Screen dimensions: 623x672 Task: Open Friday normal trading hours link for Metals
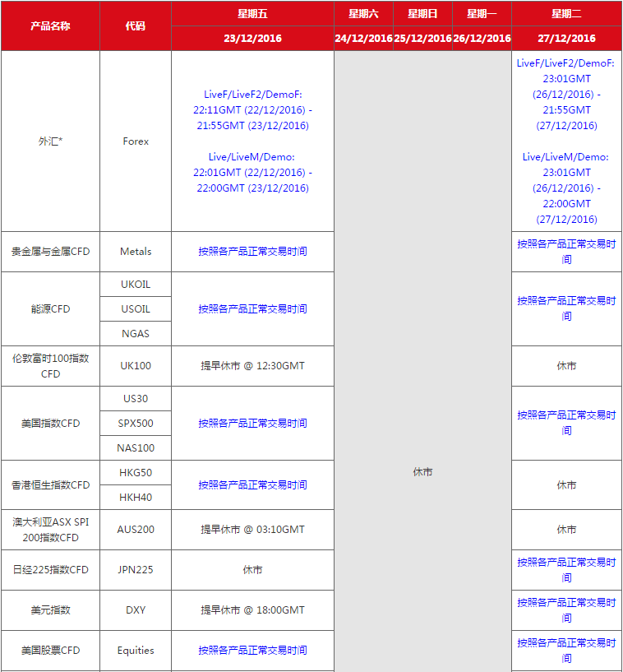(x=252, y=252)
